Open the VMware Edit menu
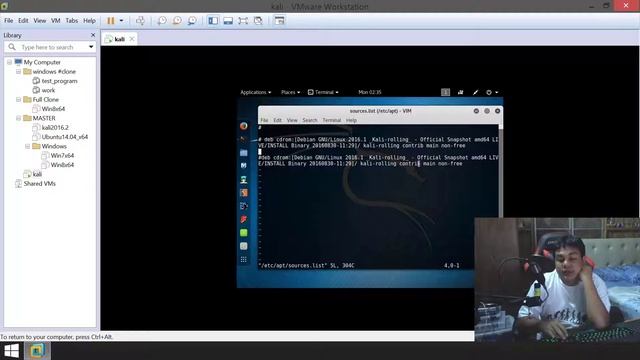 point(23,20)
